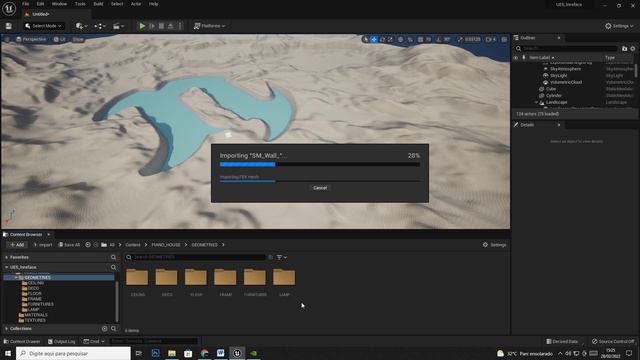640x360 pixels.
Task: Open the Blueprints toolbar dropdown
Action: point(100,26)
